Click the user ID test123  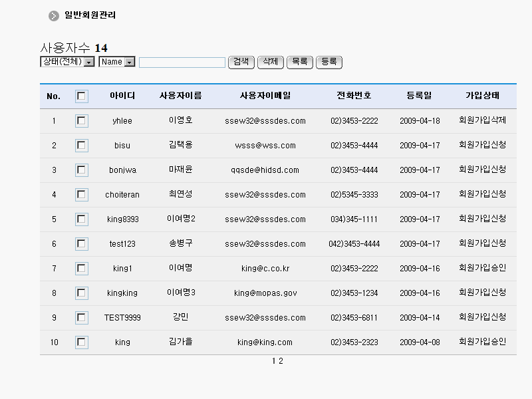tap(122, 244)
